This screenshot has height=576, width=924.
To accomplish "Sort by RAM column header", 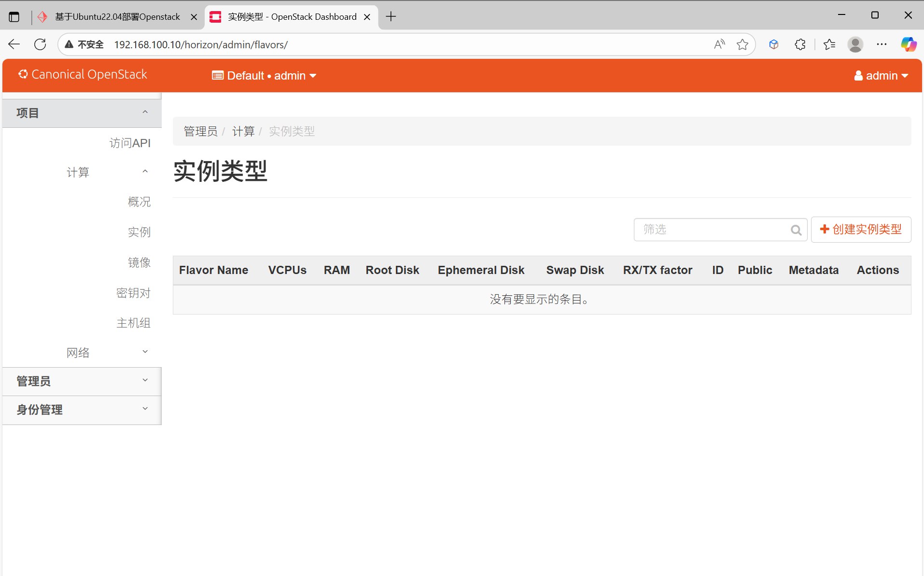I will (336, 270).
